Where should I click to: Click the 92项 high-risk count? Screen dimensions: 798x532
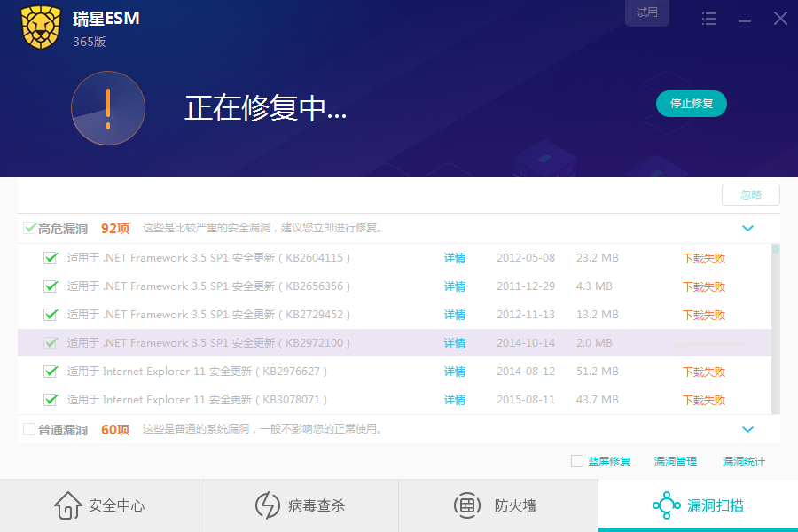(x=115, y=228)
